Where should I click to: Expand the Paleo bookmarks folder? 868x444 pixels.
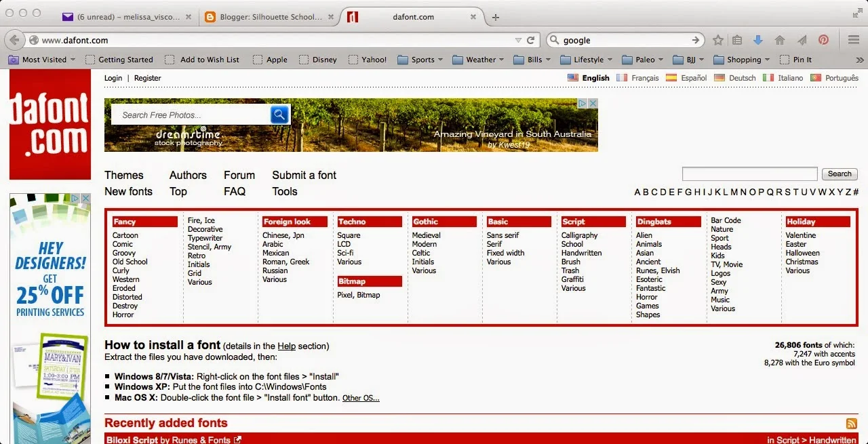(642, 60)
